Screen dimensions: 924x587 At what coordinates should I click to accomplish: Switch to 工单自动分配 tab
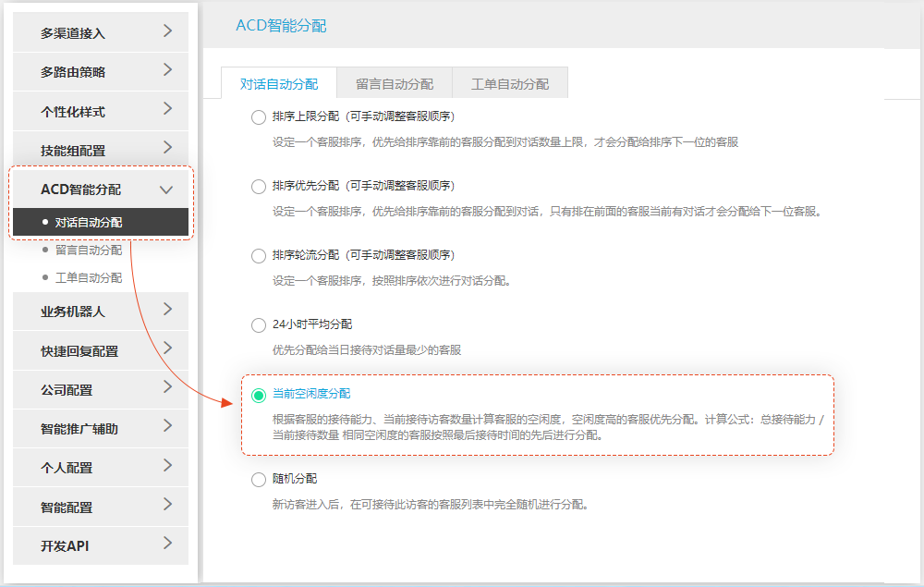(x=510, y=83)
